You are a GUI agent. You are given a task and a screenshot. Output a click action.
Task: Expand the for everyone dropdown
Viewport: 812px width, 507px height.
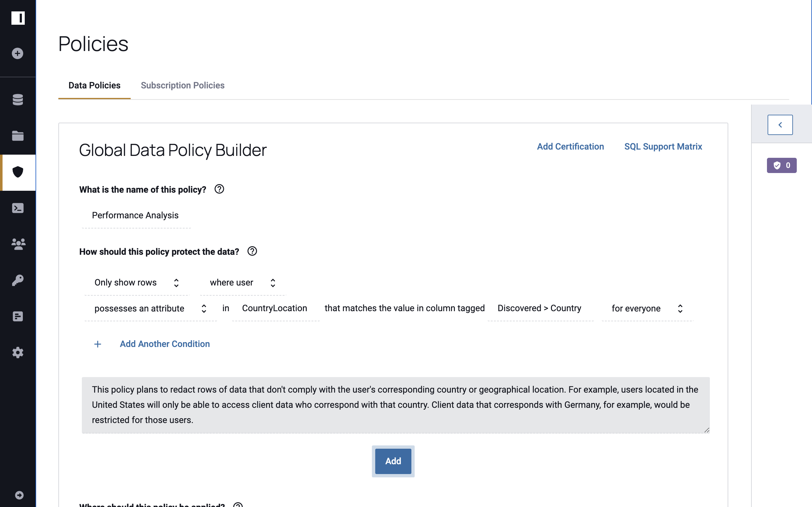pyautogui.click(x=680, y=308)
